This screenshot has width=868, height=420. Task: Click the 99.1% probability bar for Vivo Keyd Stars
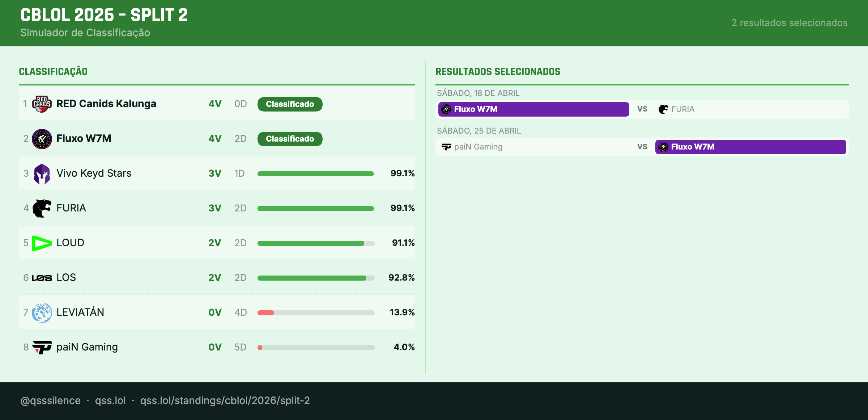315,173
